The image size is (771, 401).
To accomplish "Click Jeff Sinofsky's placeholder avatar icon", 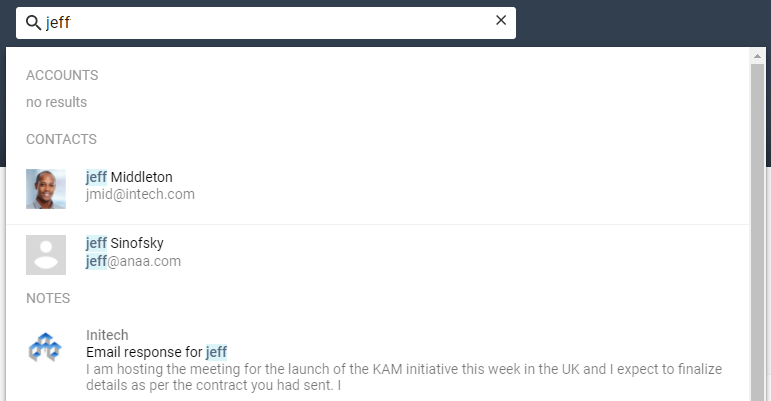I will (46, 255).
